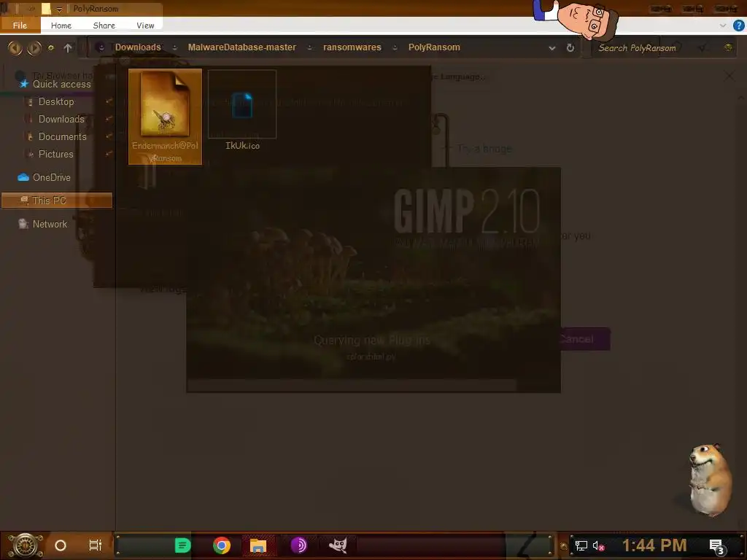Go back with the Explorer back arrow
747x560 pixels.
[15, 47]
